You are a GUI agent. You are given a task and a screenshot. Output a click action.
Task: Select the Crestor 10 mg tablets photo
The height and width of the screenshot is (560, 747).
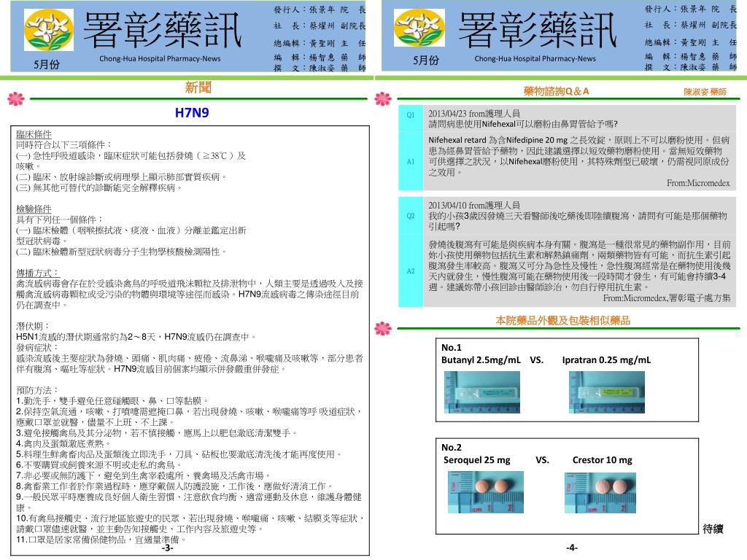[600, 492]
